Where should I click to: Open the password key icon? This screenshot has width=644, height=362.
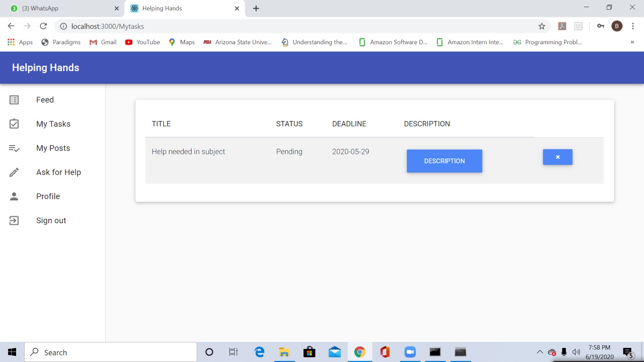click(x=601, y=26)
